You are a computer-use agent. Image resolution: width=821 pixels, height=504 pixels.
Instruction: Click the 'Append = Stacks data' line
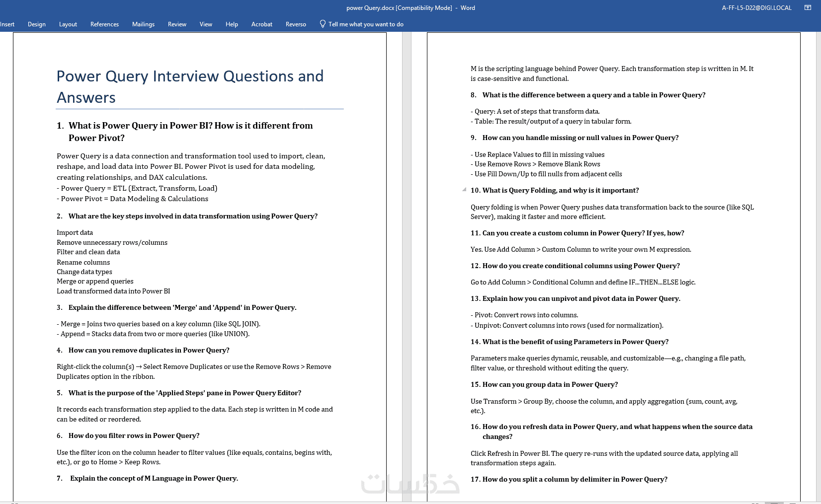[153, 334]
